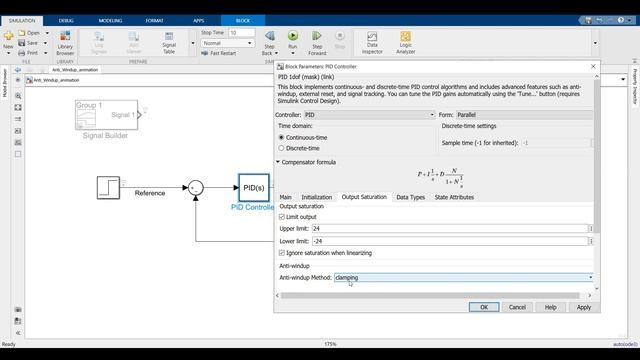Open the Property Inspector side panel

coord(635,86)
